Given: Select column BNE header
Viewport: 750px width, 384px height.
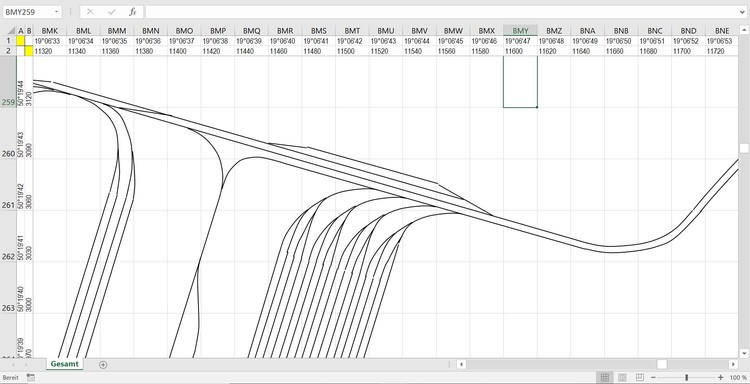Looking at the screenshot, I should (722, 31).
